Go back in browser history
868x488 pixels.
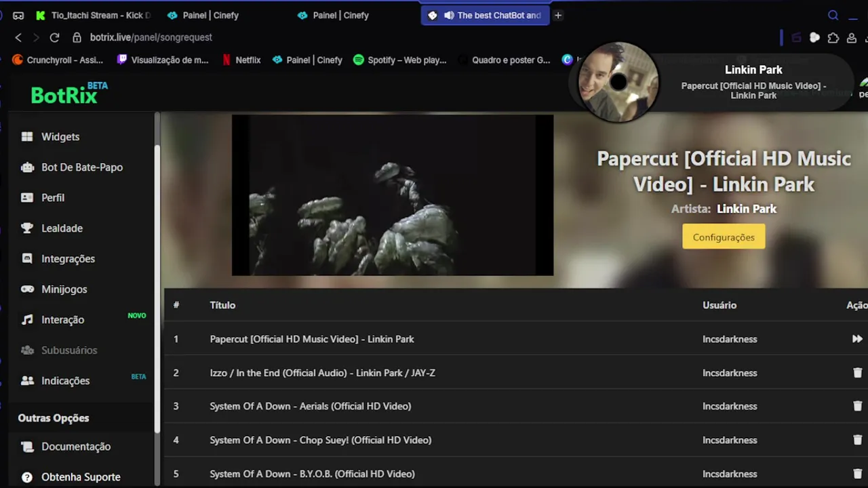(18, 37)
